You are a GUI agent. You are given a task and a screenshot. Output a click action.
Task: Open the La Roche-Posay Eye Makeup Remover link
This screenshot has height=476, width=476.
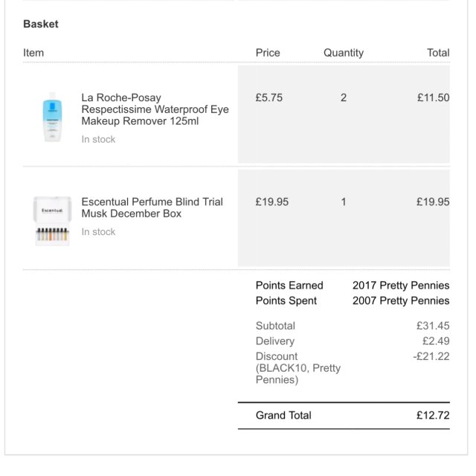[x=155, y=109]
